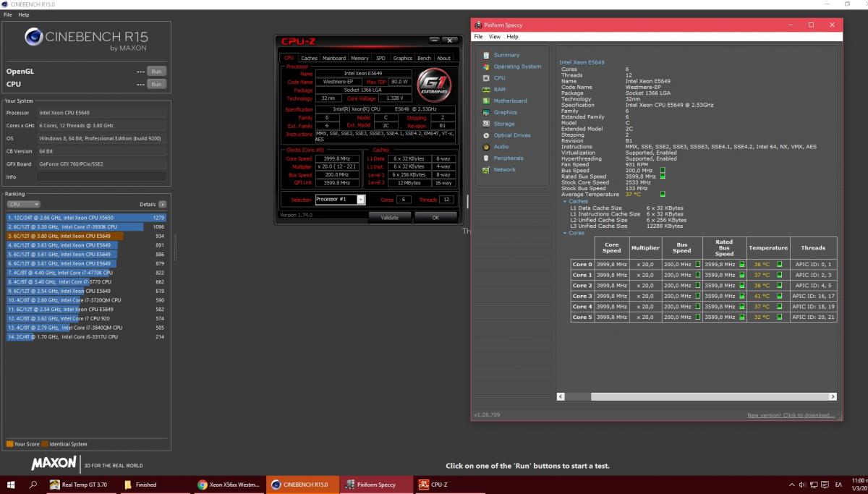Viewport: 868px width, 494px height.
Task: Select the CPU chip icon in Speccy sidebar
Action: [486, 78]
